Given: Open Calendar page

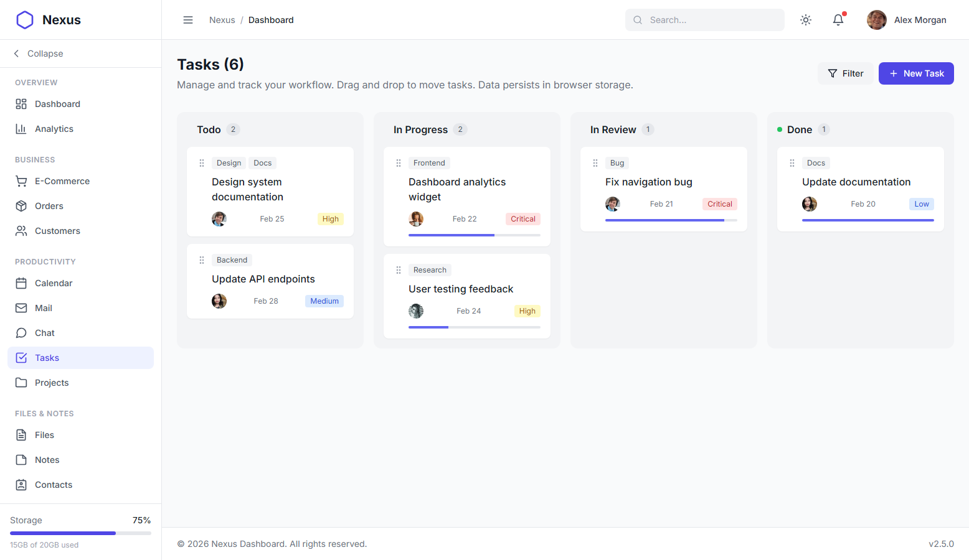Looking at the screenshot, I should point(80,283).
